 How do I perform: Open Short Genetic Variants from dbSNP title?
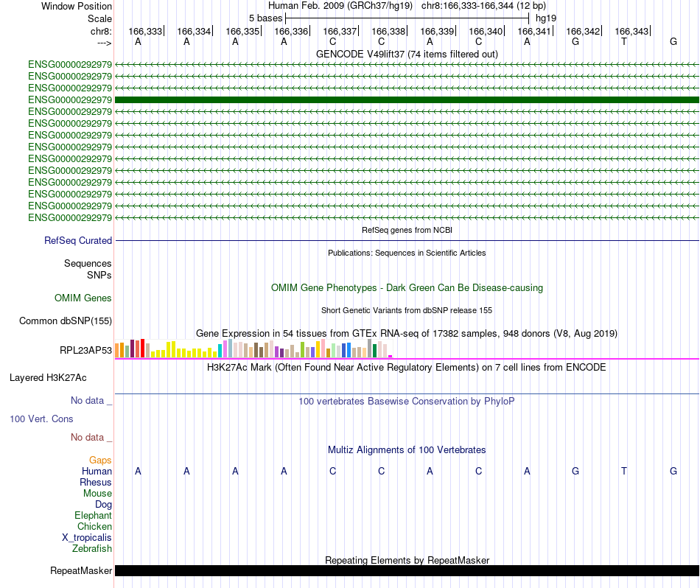[x=407, y=310]
